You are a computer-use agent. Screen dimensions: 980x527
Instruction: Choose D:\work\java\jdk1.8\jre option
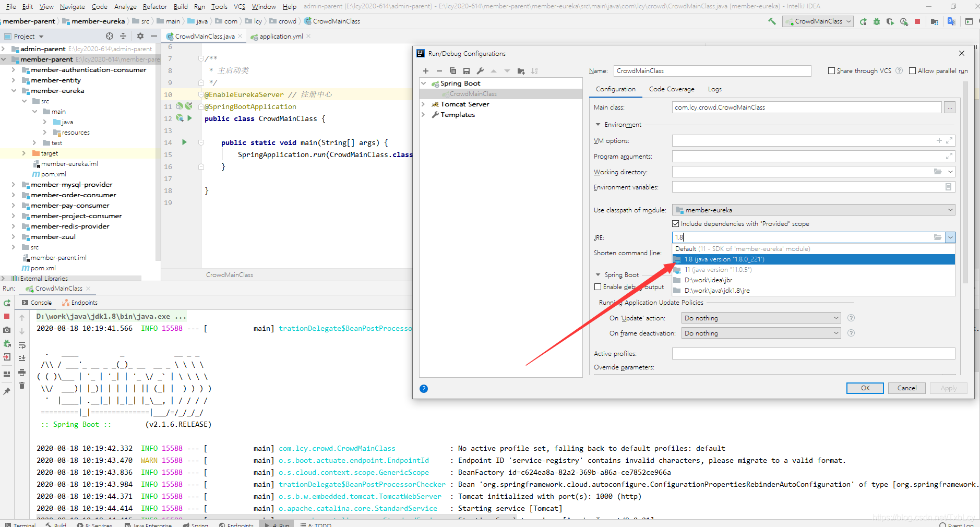point(814,291)
